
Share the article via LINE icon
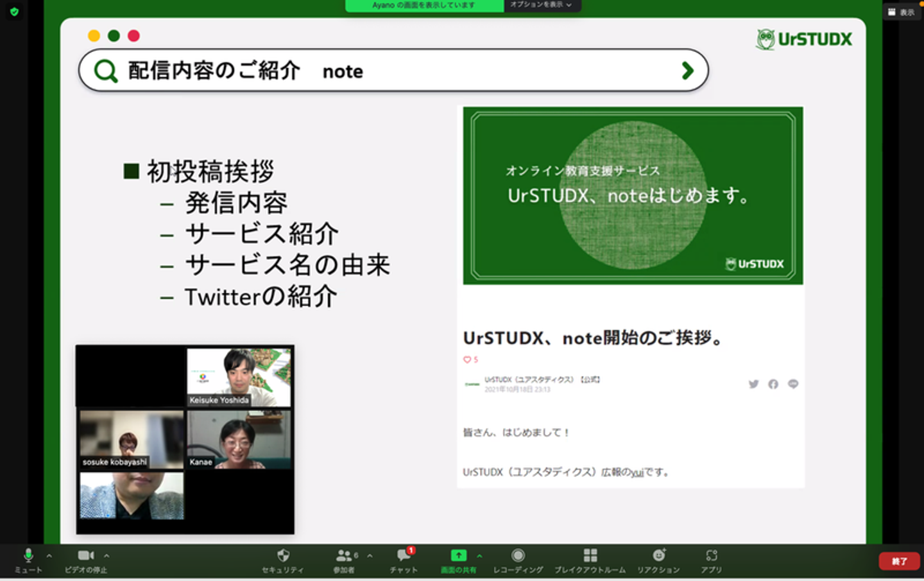pyautogui.click(x=793, y=384)
